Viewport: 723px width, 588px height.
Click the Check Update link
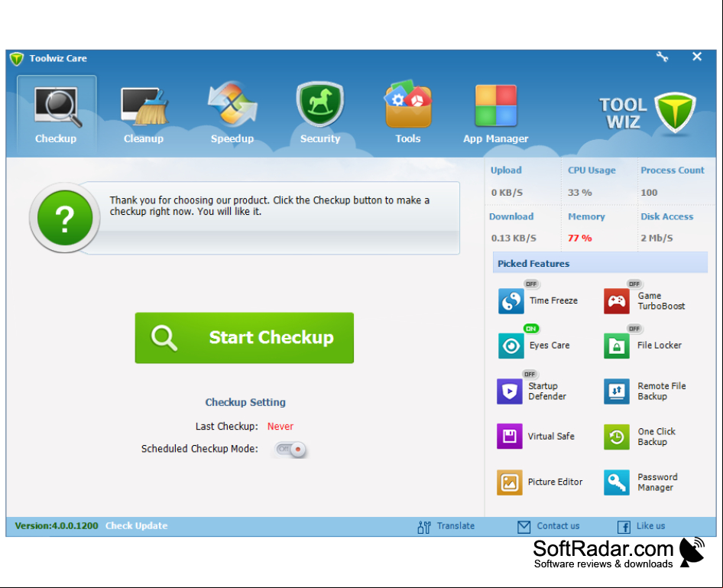137,526
